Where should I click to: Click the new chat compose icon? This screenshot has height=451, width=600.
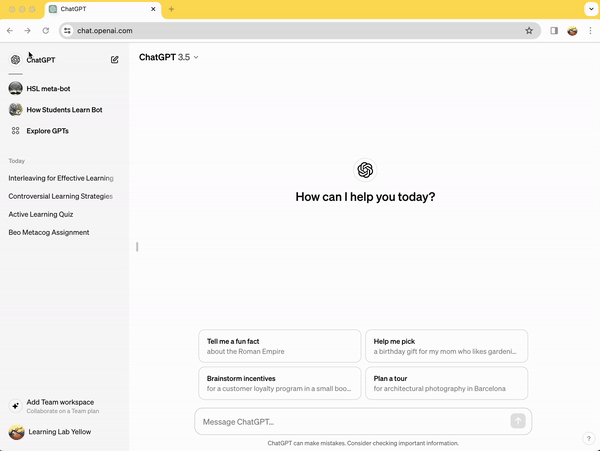(x=115, y=60)
